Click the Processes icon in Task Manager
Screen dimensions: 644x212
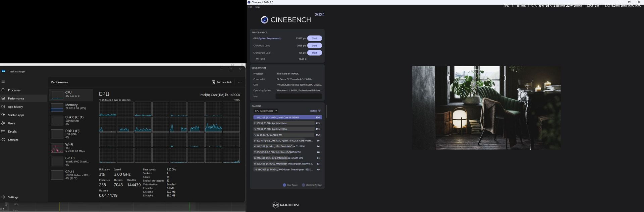[3, 90]
